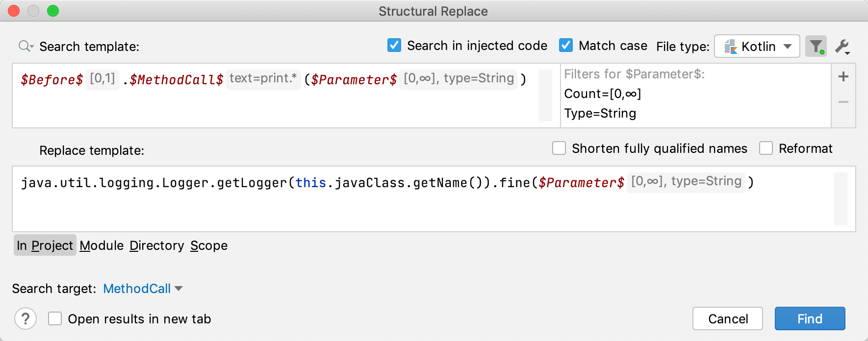Viewport: 868px width, 341px height.
Task: Switch to the Scope tab
Action: [209, 245]
